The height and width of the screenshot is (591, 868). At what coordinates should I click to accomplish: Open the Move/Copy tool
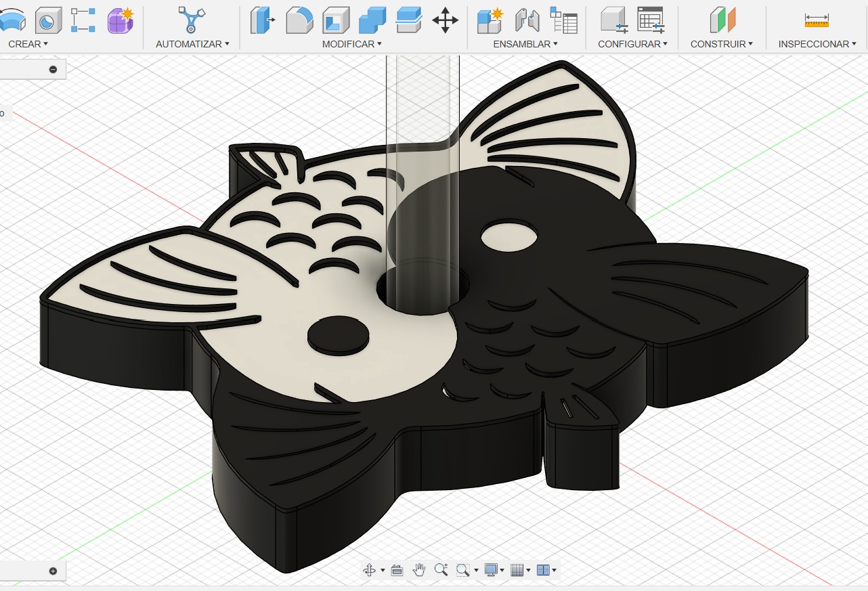(445, 20)
